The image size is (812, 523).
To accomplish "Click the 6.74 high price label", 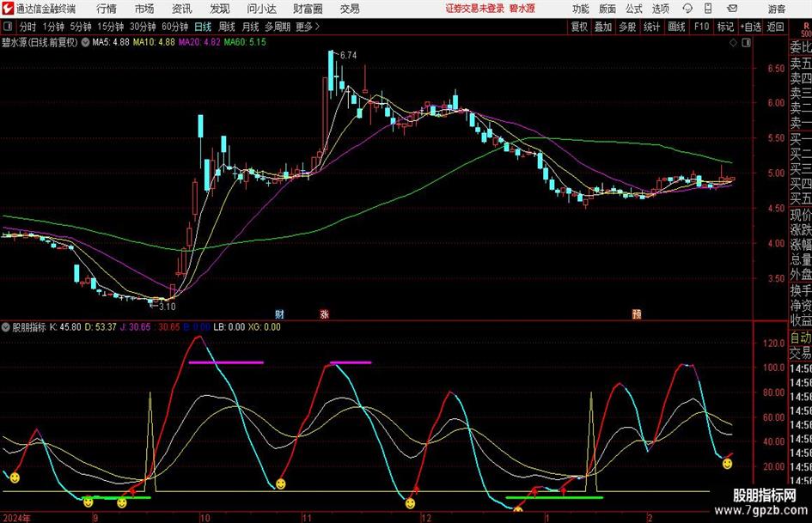I will (348, 55).
